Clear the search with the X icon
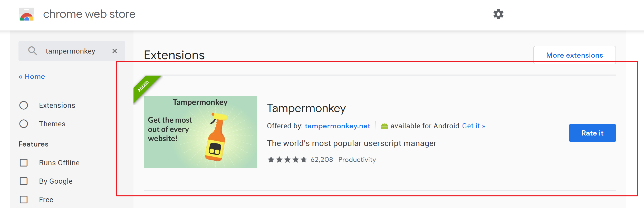 point(114,51)
